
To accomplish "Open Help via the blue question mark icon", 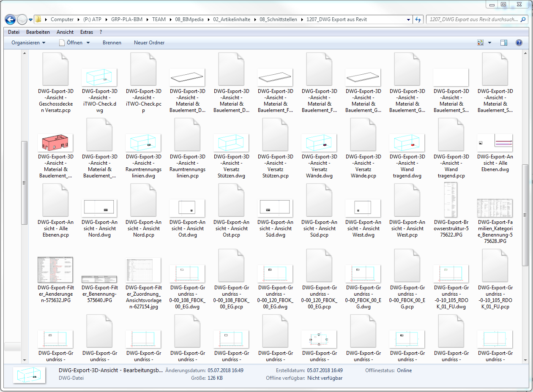I will [519, 42].
